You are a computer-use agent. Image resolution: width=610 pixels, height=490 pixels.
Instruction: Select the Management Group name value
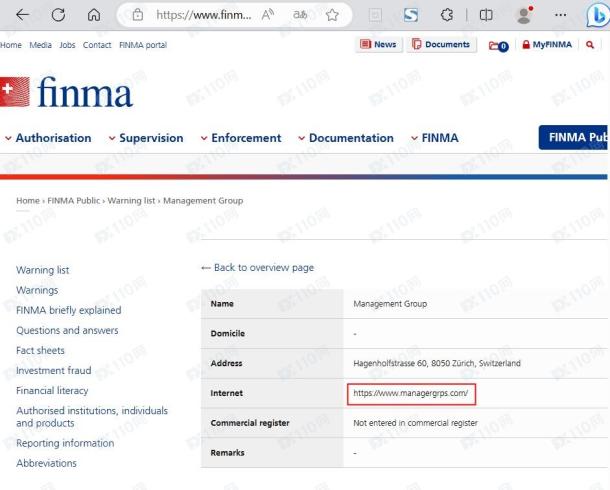pos(390,304)
